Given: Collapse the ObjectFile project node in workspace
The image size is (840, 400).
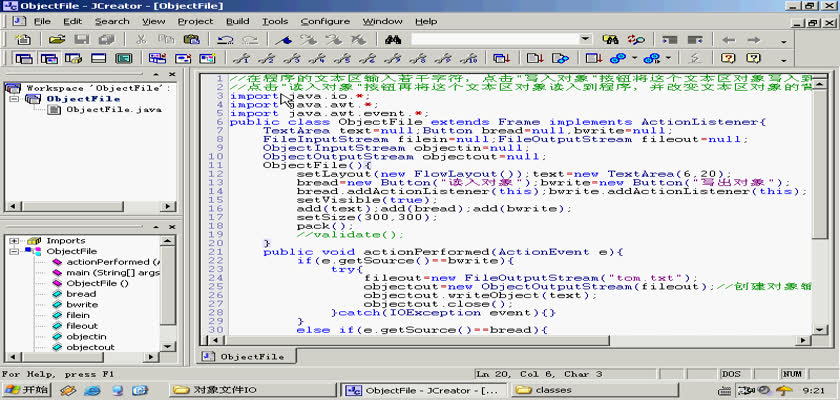Looking at the screenshot, I should point(14,99).
